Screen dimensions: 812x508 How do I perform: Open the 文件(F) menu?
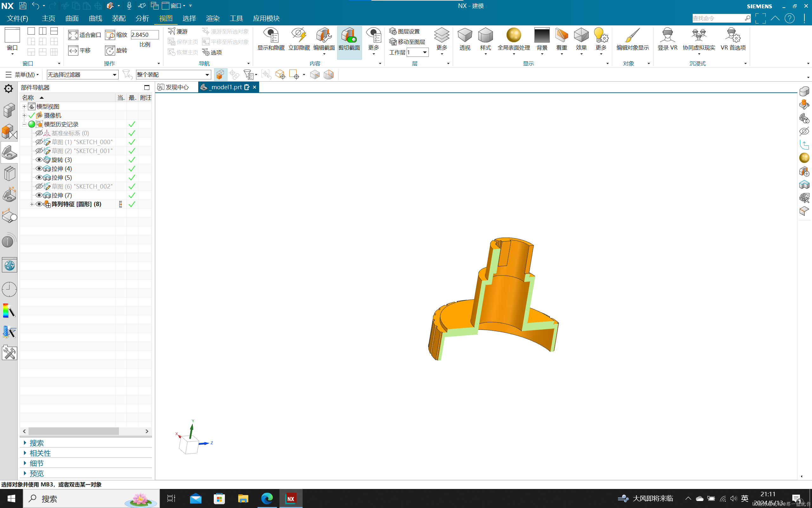[x=17, y=18]
